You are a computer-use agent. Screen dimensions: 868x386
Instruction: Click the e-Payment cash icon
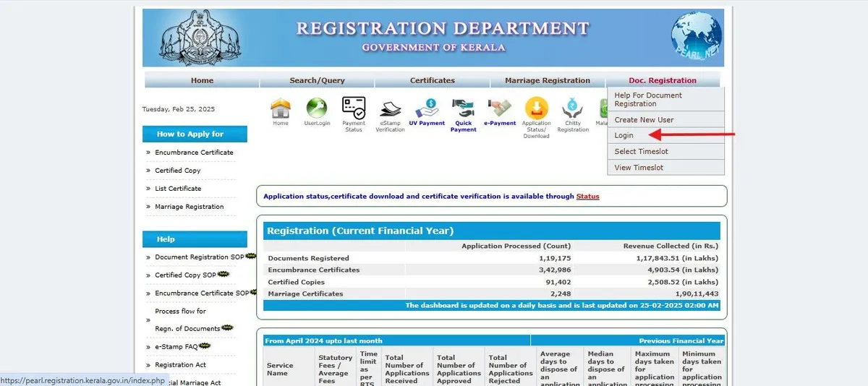click(500, 109)
